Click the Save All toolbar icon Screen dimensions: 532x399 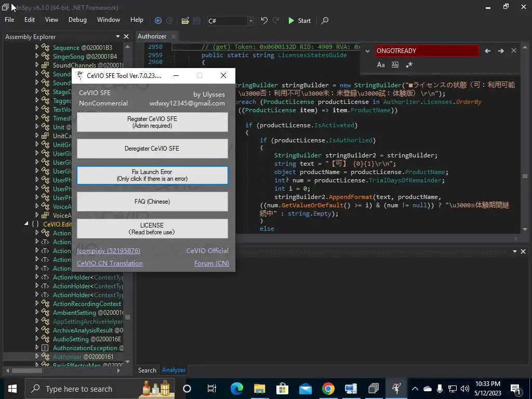click(x=196, y=21)
